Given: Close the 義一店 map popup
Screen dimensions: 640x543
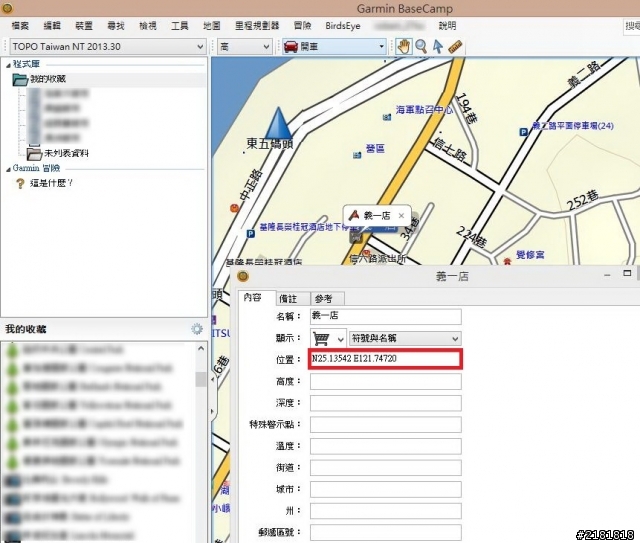Looking at the screenshot, I should [401, 215].
